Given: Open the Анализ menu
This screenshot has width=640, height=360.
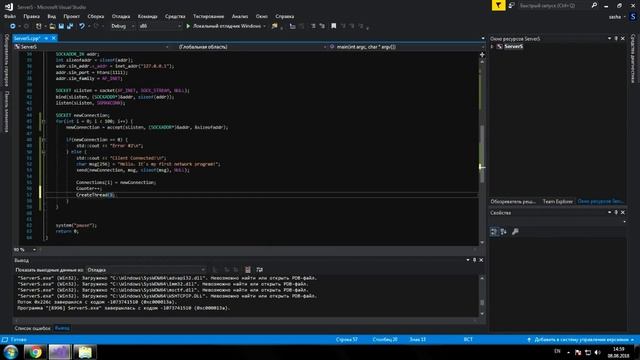Looking at the screenshot, I should (240, 16).
